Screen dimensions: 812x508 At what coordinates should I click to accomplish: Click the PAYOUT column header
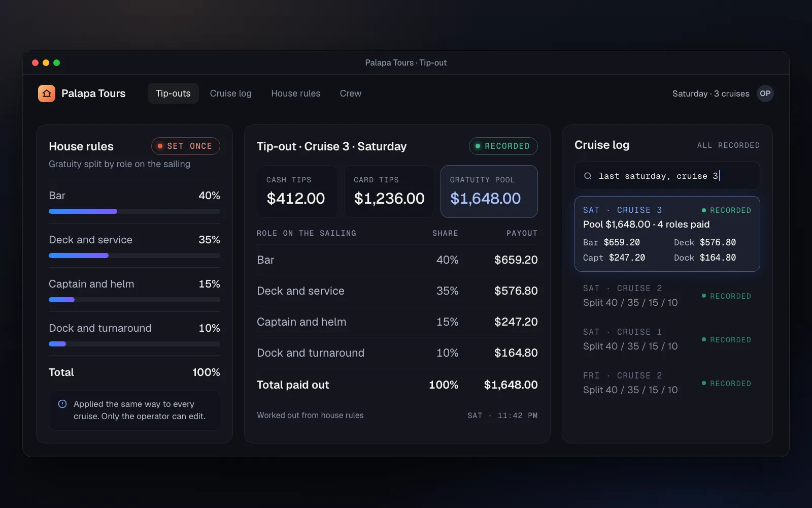coord(522,233)
